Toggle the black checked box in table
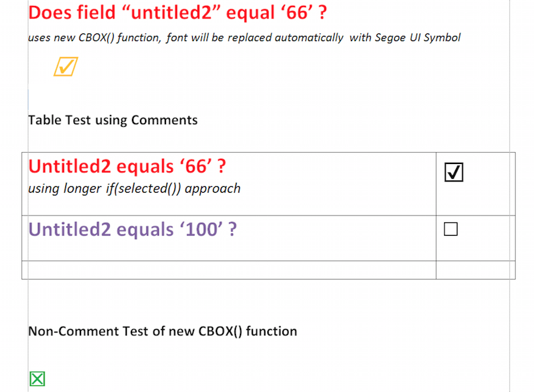 pyautogui.click(x=454, y=172)
